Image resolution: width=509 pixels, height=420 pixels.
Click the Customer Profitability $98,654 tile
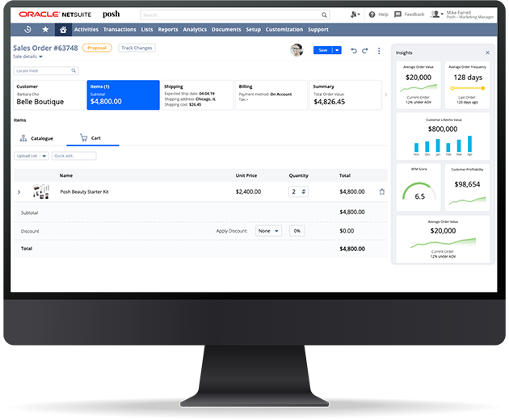(467, 187)
